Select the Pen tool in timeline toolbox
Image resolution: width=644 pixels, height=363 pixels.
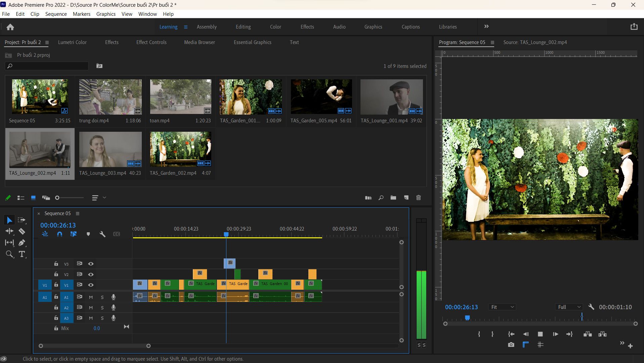[x=22, y=243]
